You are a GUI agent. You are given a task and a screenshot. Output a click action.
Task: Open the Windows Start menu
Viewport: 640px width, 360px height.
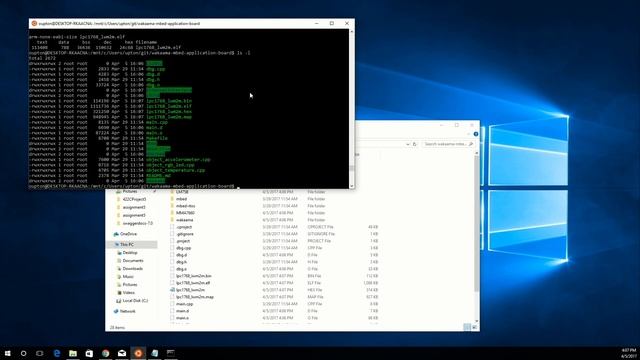(x=7, y=353)
